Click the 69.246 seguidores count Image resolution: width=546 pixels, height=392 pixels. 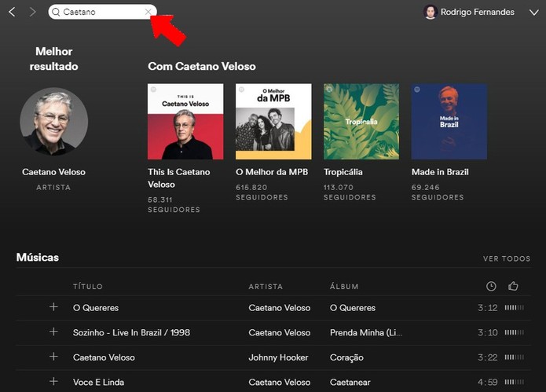click(x=438, y=192)
